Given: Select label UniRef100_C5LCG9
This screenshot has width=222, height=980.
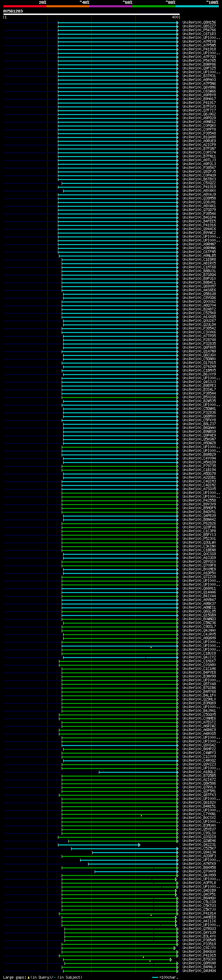Looking at the screenshot, I should coord(199,902).
